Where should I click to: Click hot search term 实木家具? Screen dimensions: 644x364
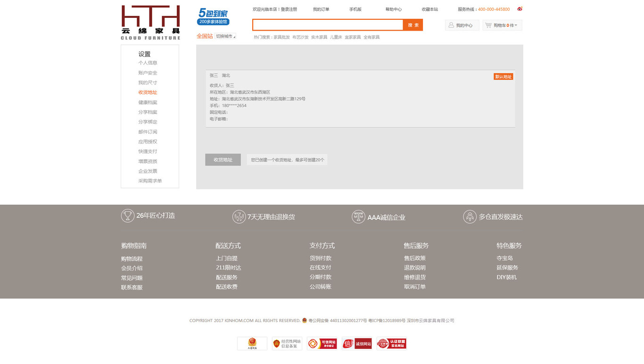click(x=319, y=37)
